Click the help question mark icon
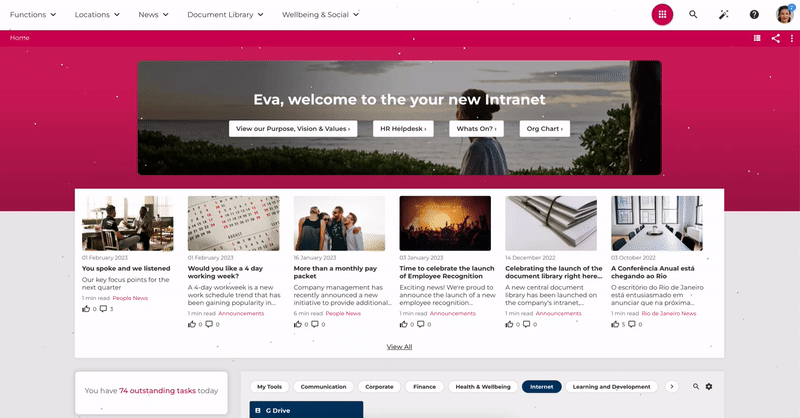Viewport: 800px width, 418px height. [x=754, y=15]
